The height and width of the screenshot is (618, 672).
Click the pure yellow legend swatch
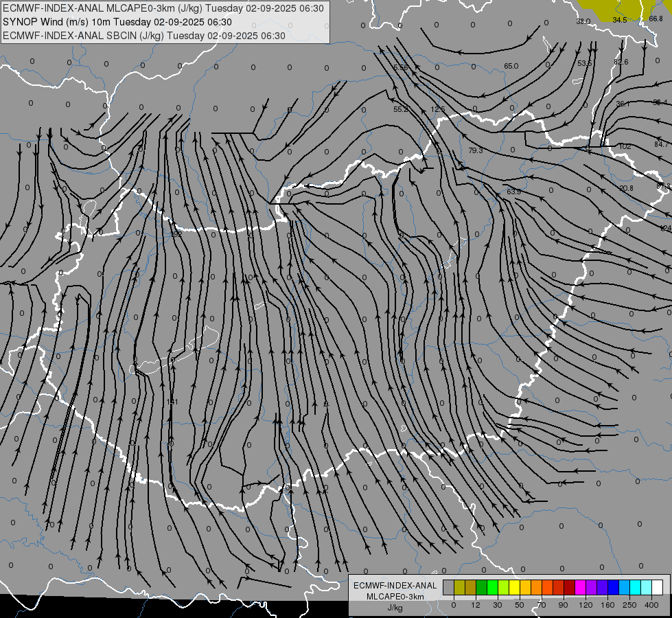tap(514, 587)
